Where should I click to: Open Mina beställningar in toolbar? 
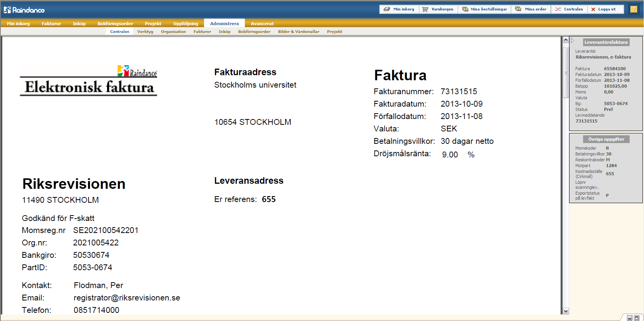click(485, 9)
